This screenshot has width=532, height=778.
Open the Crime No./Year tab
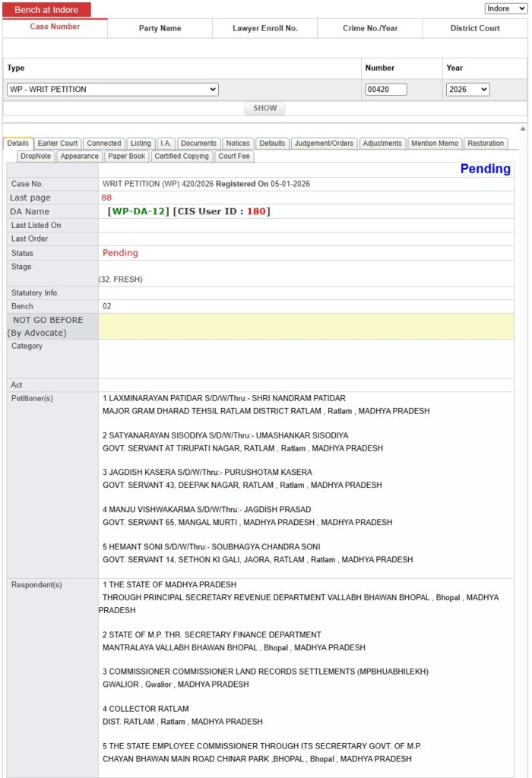pos(369,28)
